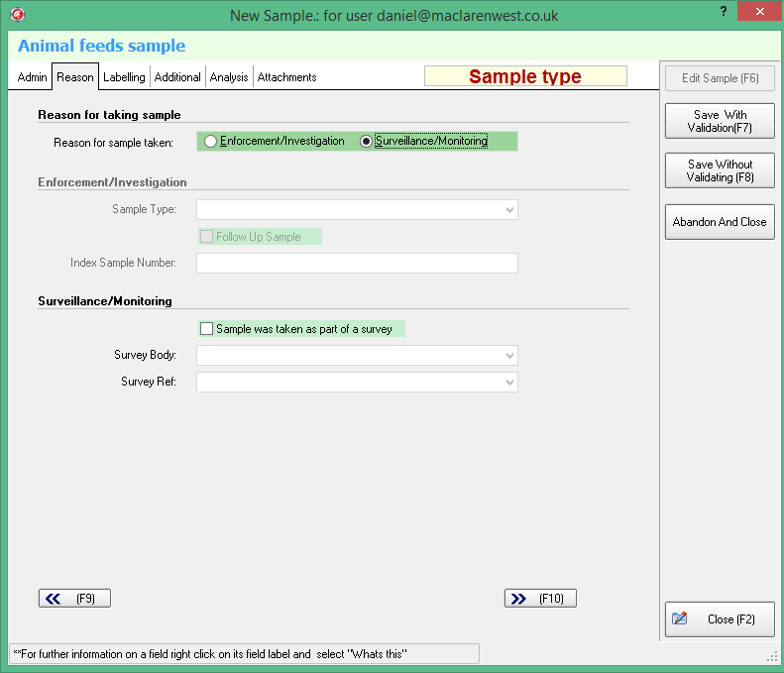Image resolution: width=784 pixels, height=673 pixels.
Task: Click Abandon And Close button
Action: point(720,221)
